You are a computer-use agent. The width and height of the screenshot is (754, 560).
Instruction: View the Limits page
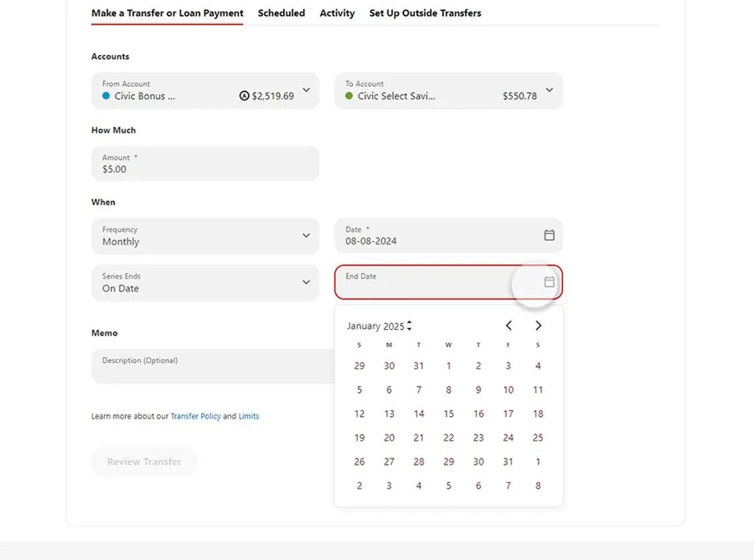coord(249,415)
